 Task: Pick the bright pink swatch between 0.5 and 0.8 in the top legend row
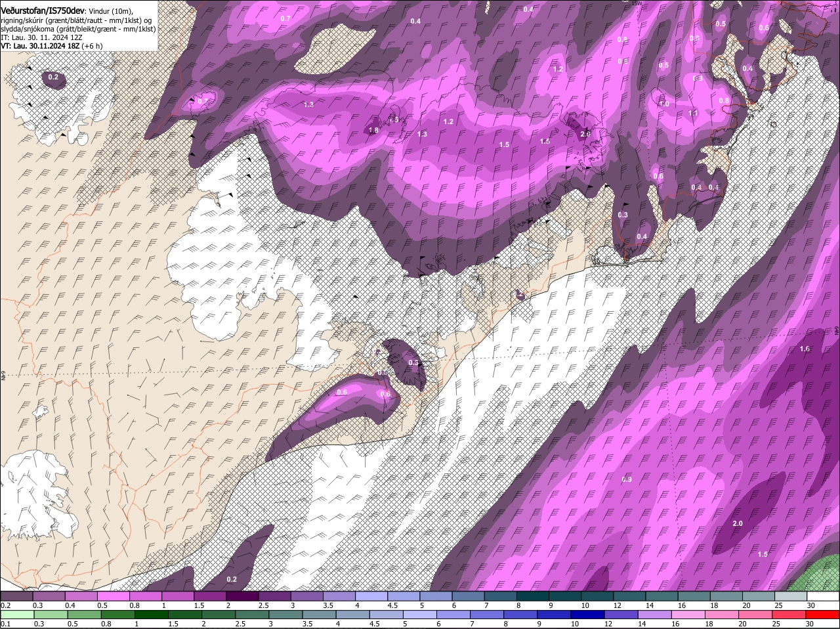(114, 596)
